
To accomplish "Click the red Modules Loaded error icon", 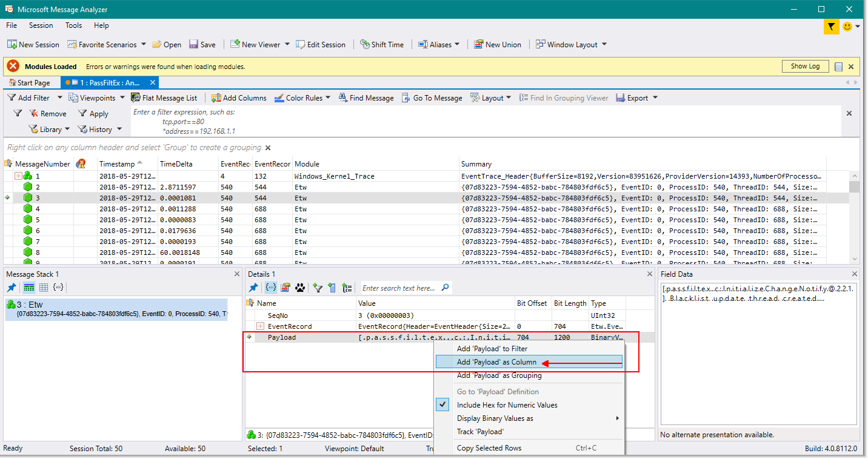I will pos(13,66).
